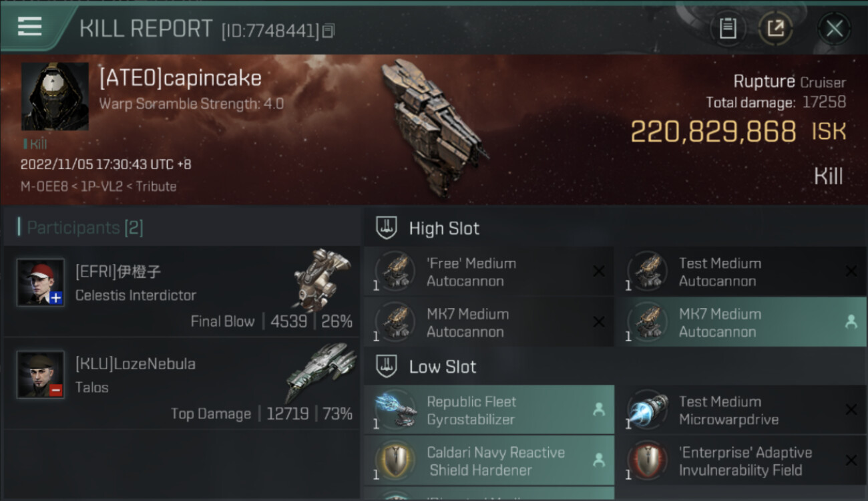Open the Tribute region location link
The width and height of the screenshot is (868, 501).
tap(156, 186)
